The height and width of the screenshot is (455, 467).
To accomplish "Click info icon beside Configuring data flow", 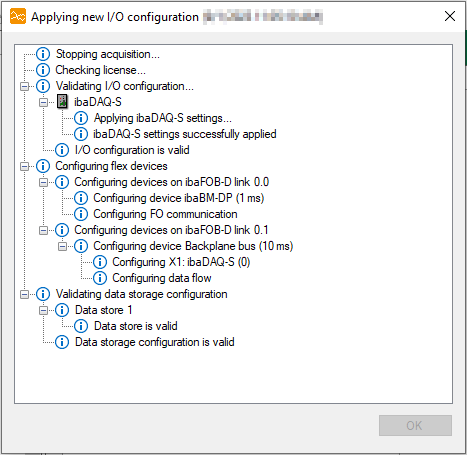I will (x=100, y=278).
